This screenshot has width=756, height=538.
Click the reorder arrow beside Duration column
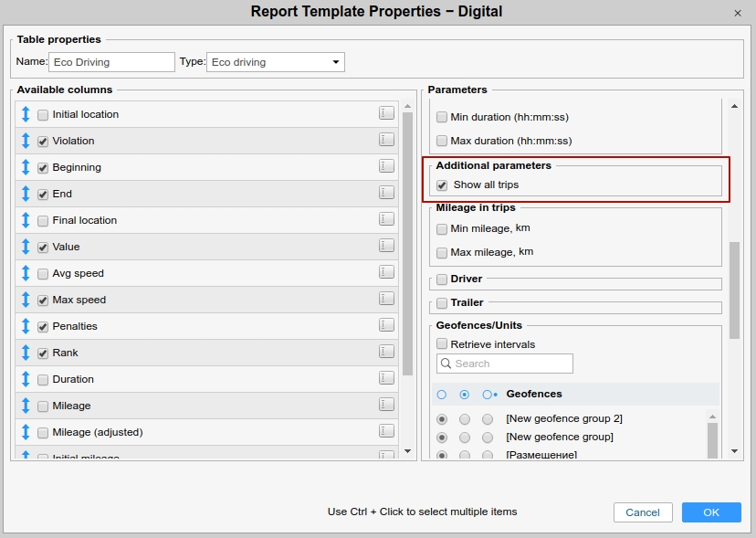(26, 379)
